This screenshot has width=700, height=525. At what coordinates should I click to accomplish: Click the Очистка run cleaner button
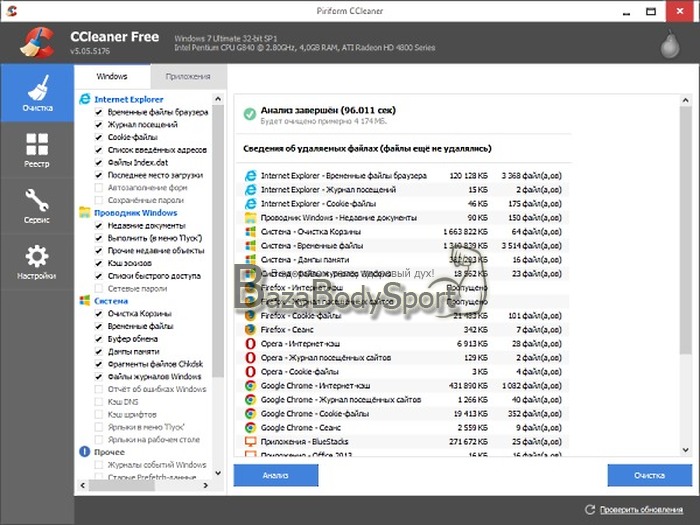click(x=650, y=475)
